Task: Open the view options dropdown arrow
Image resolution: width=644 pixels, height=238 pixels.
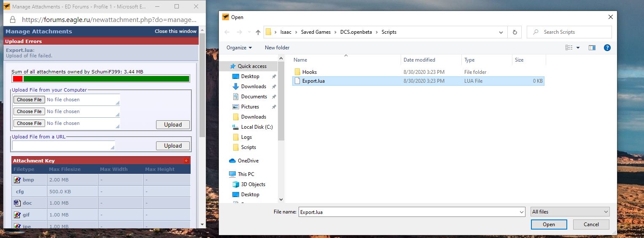Action: point(578,48)
